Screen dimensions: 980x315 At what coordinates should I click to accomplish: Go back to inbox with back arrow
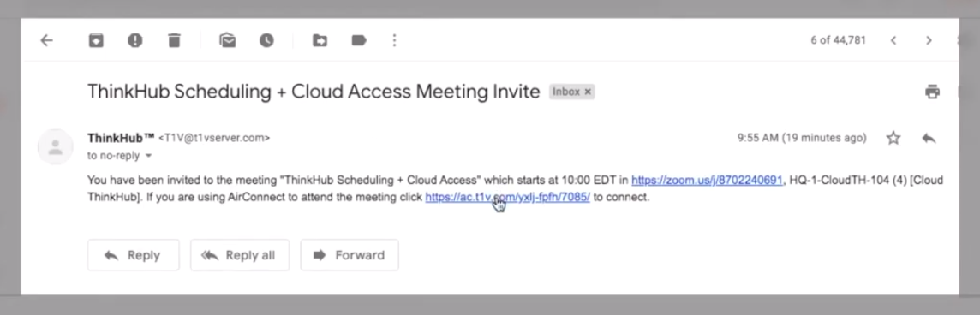[47, 40]
